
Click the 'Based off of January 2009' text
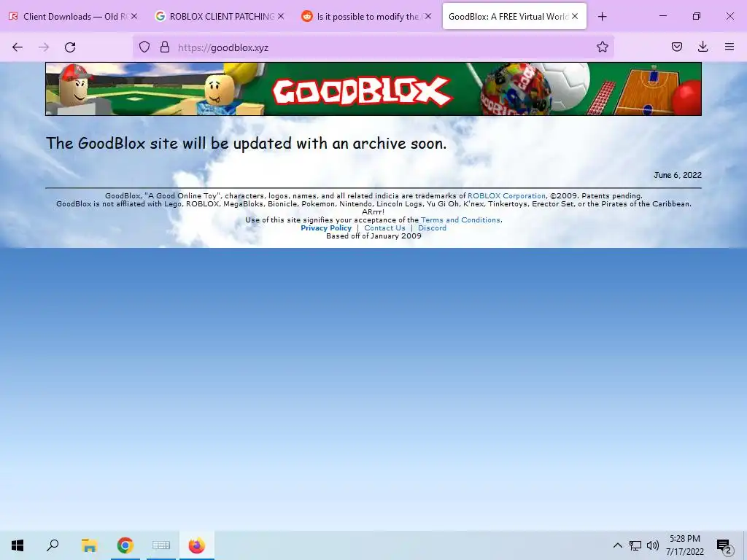[x=373, y=236]
